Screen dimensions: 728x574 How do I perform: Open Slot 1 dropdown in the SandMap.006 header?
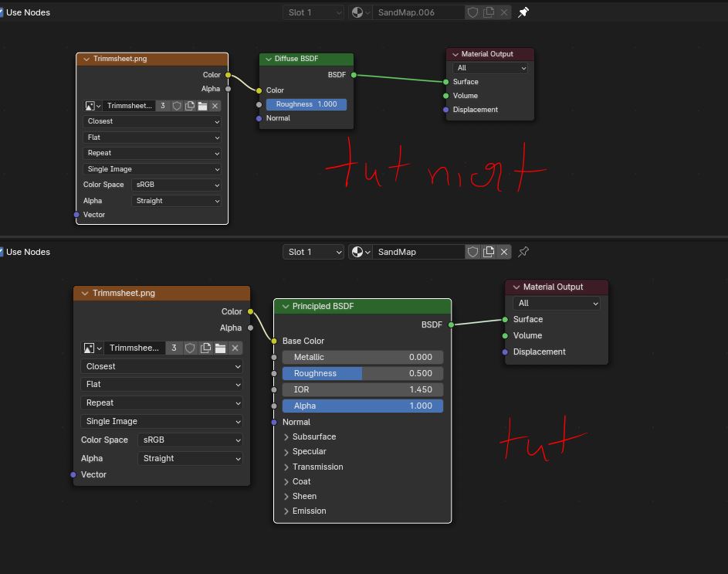pos(313,12)
